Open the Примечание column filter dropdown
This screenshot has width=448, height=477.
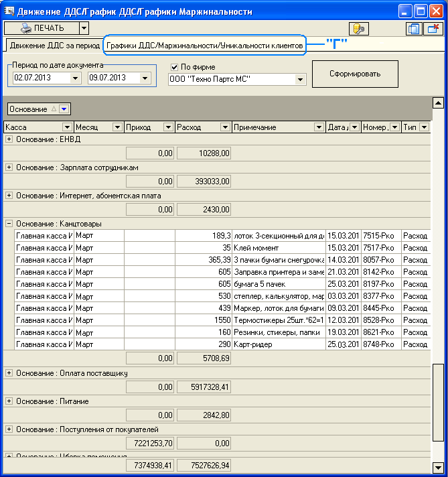pos(319,127)
